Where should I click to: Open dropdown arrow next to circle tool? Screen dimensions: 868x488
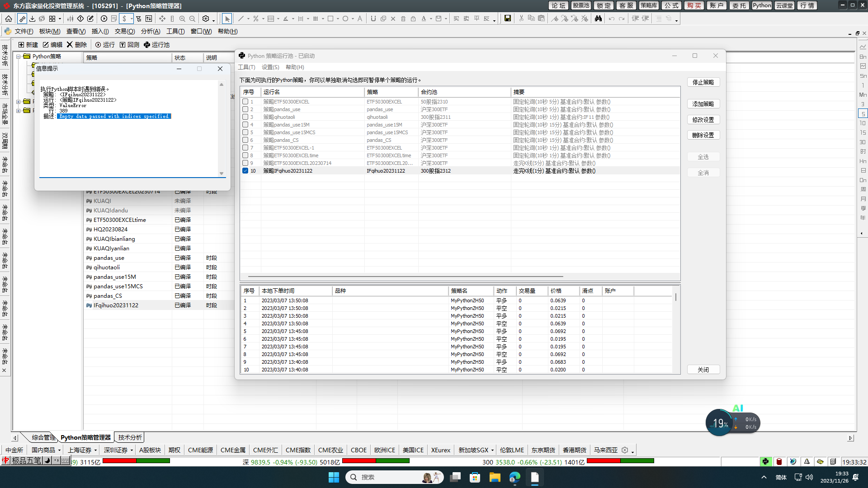coord(353,19)
